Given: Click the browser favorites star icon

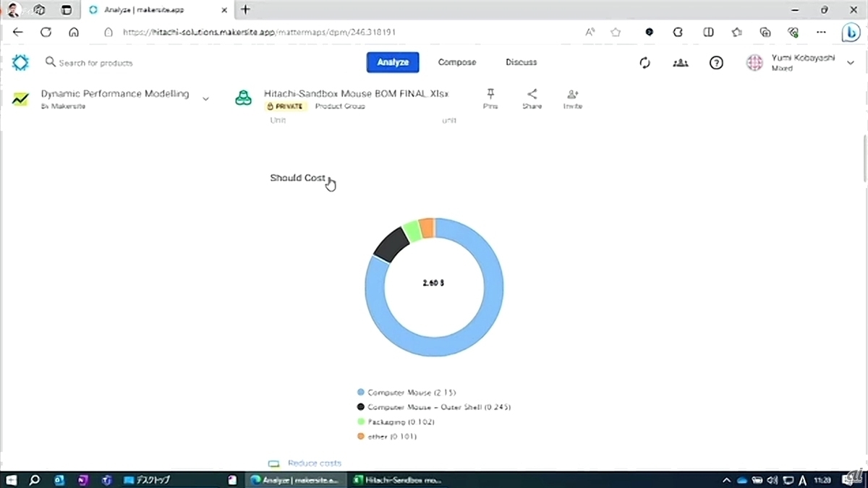Looking at the screenshot, I should coord(616,32).
